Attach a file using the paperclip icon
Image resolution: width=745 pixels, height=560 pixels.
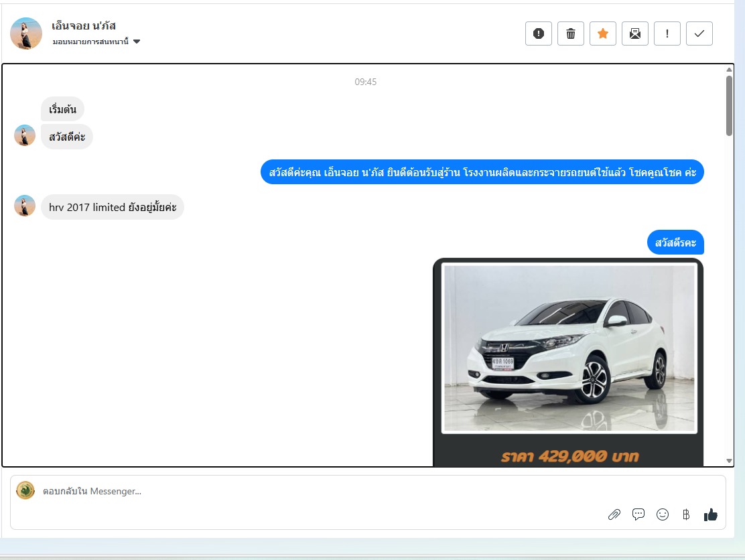614,514
